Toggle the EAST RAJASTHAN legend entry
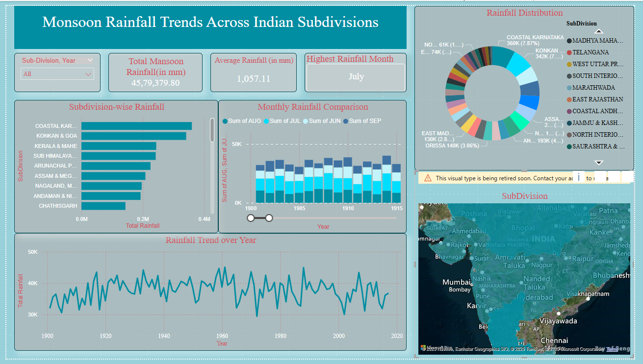643x364 pixels. coord(597,99)
